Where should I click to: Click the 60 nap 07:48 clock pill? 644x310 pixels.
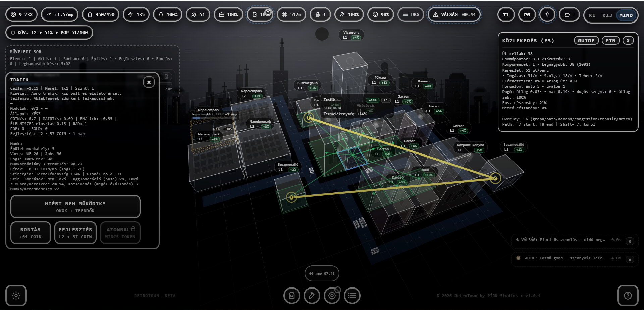click(x=322, y=273)
